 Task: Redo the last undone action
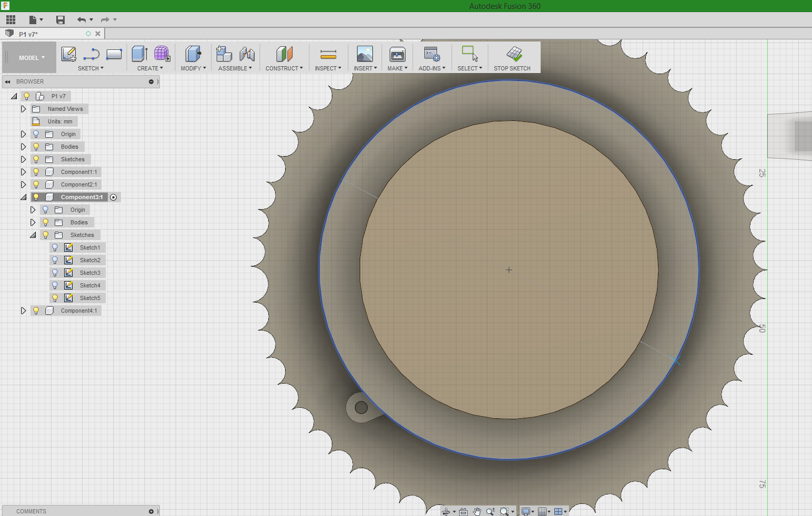click(105, 19)
